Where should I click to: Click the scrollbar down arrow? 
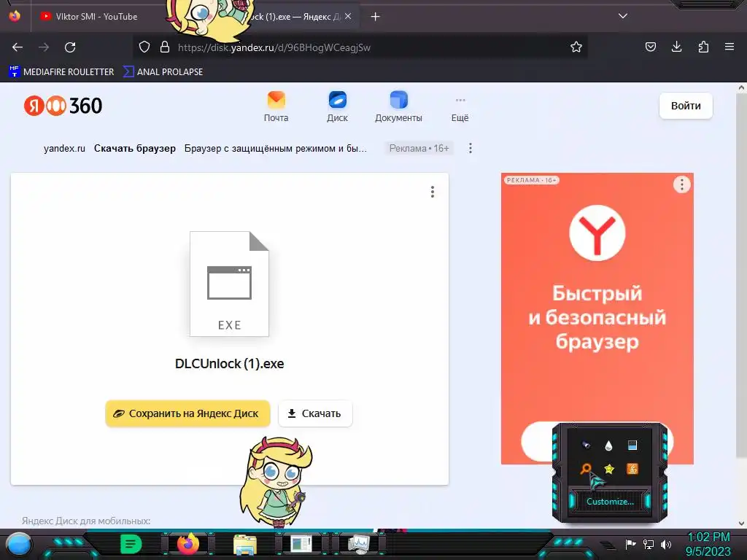741,523
